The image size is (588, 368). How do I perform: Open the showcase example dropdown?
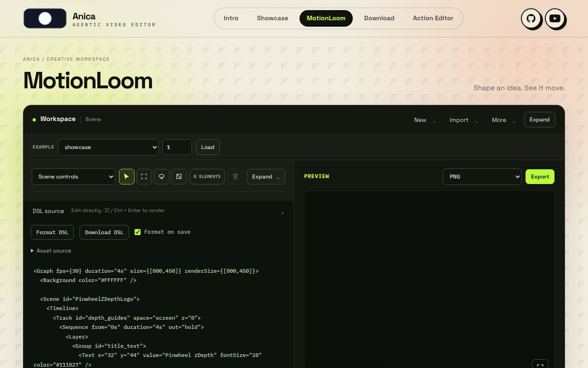[108, 147]
